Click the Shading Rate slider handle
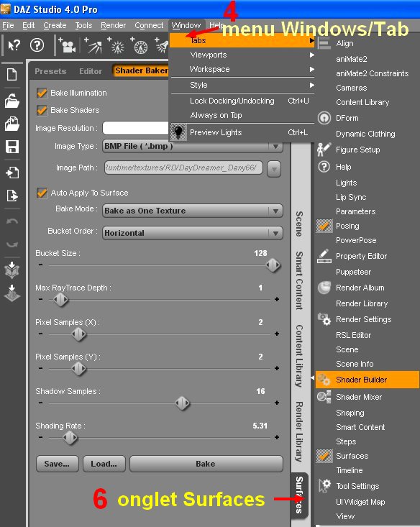The height and width of the screenshot is (527, 420). (x=70, y=438)
